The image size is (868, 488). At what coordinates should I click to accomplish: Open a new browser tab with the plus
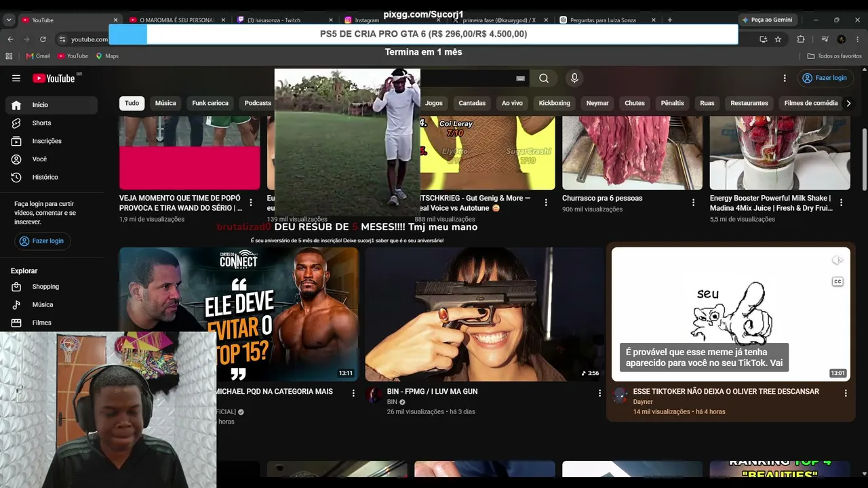coord(669,20)
